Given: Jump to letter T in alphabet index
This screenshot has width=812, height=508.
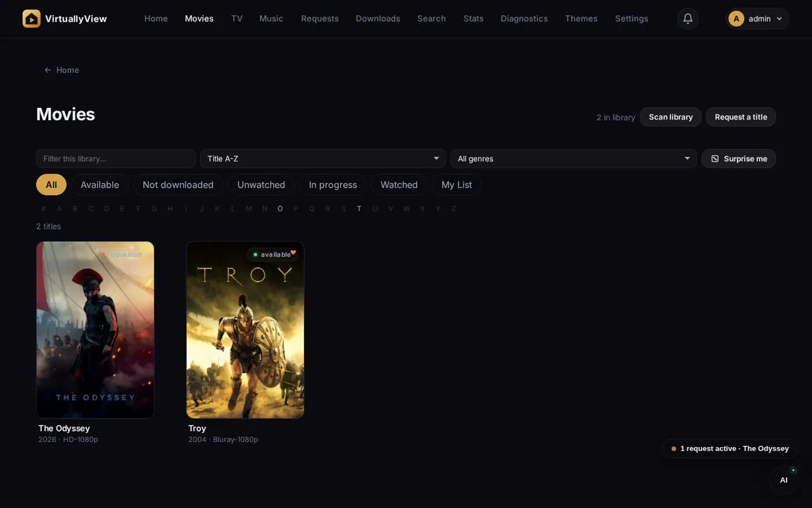Looking at the screenshot, I should pyautogui.click(x=359, y=208).
